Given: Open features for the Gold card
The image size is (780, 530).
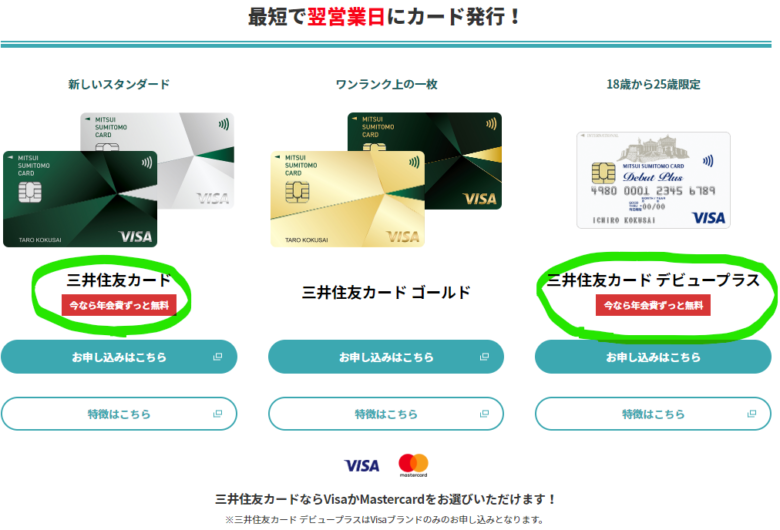Looking at the screenshot, I should pos(386,414).
